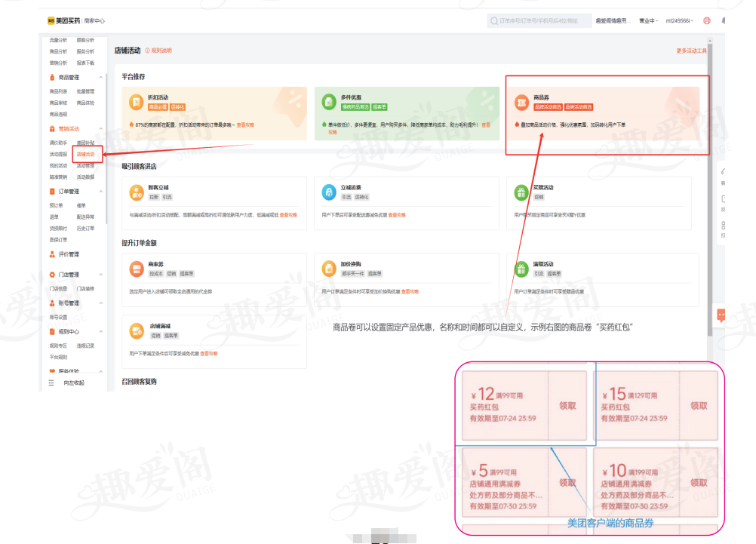Open the orange chat bubble on right edge
This screenshot has width=756, height=544.
tap(721, 315)
